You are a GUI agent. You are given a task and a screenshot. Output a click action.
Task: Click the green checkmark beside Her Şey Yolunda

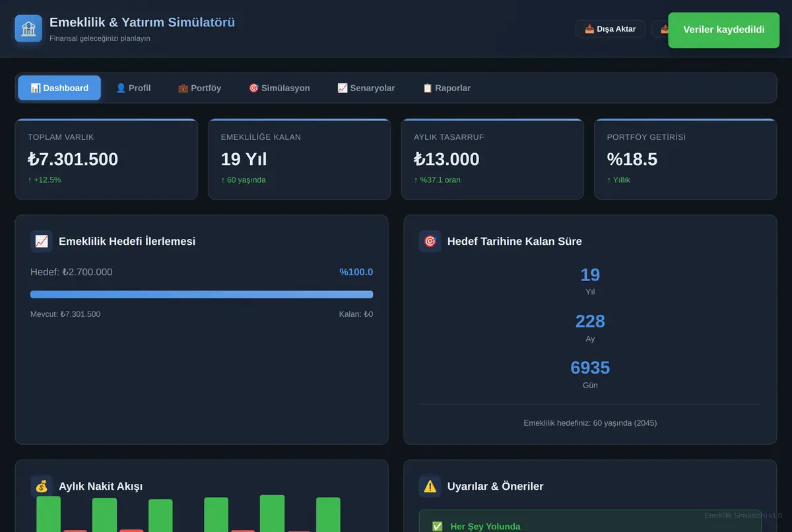coord(437,526)
